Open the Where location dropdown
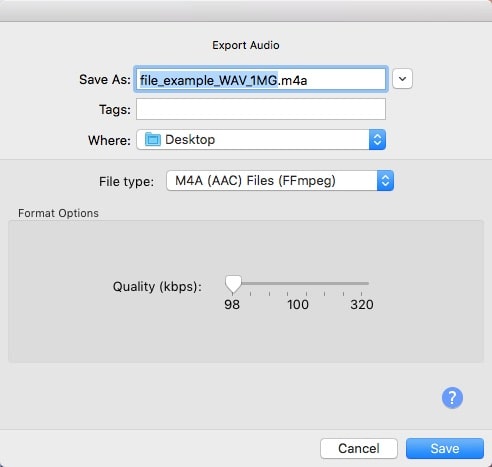 pyautogui.click(x=261, y=140)
